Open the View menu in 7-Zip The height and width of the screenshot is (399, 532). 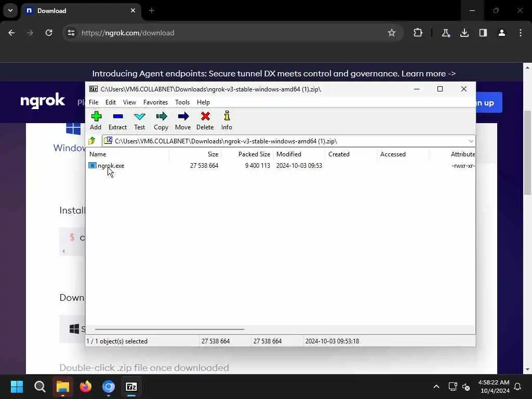(x=129, y=102)
